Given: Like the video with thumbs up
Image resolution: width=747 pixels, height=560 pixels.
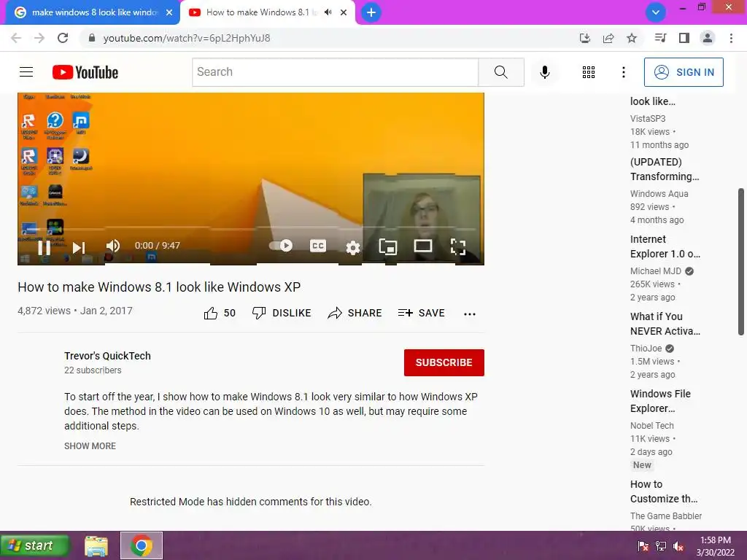Looking at the screenshot, I should pyautogui.click(x=220, y=313).
